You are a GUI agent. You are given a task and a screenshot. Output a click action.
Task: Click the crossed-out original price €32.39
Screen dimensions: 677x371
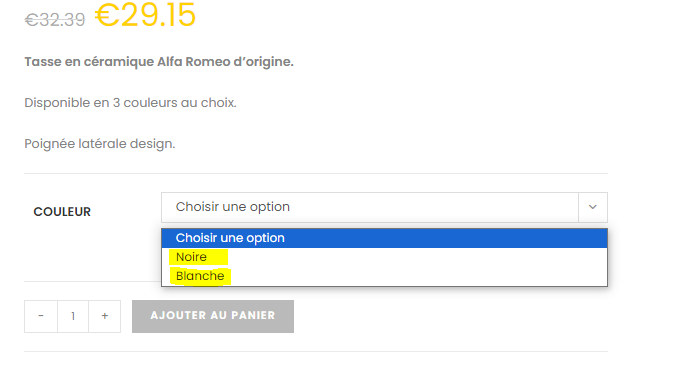click(x=55, y=20)
